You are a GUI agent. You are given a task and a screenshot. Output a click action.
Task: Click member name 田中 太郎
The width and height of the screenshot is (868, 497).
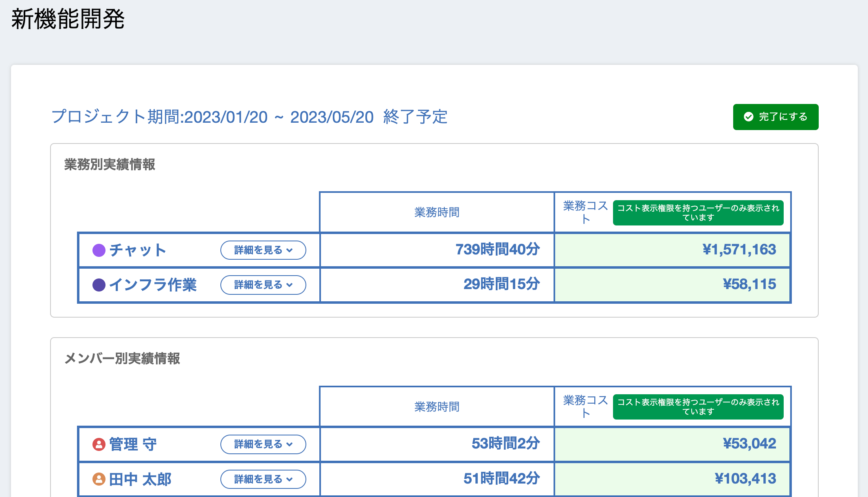point(140,479)
